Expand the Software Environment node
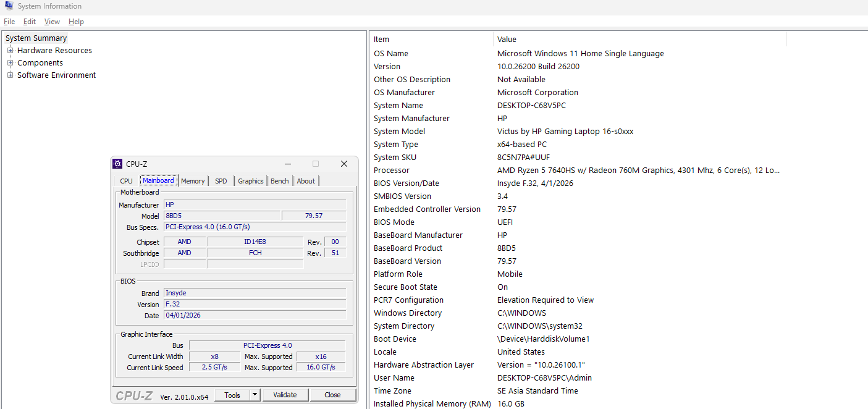The height and width of the screenshot is (409, 868). [x=11, y=75]
